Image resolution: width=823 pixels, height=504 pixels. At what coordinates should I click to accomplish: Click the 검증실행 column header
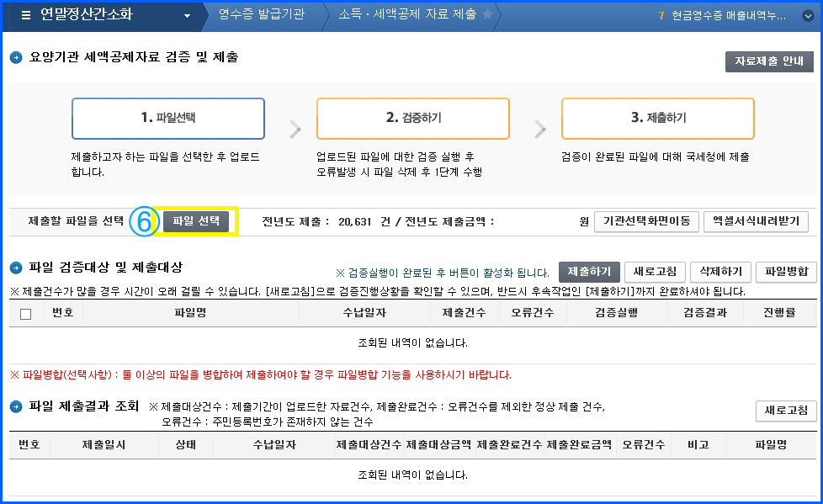coord(616,313)
